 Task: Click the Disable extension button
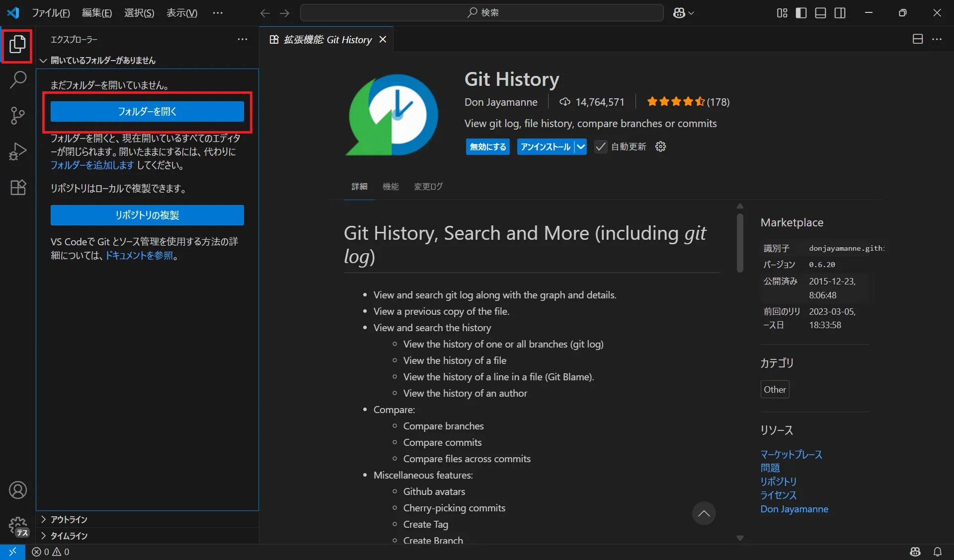pos(488,146)
